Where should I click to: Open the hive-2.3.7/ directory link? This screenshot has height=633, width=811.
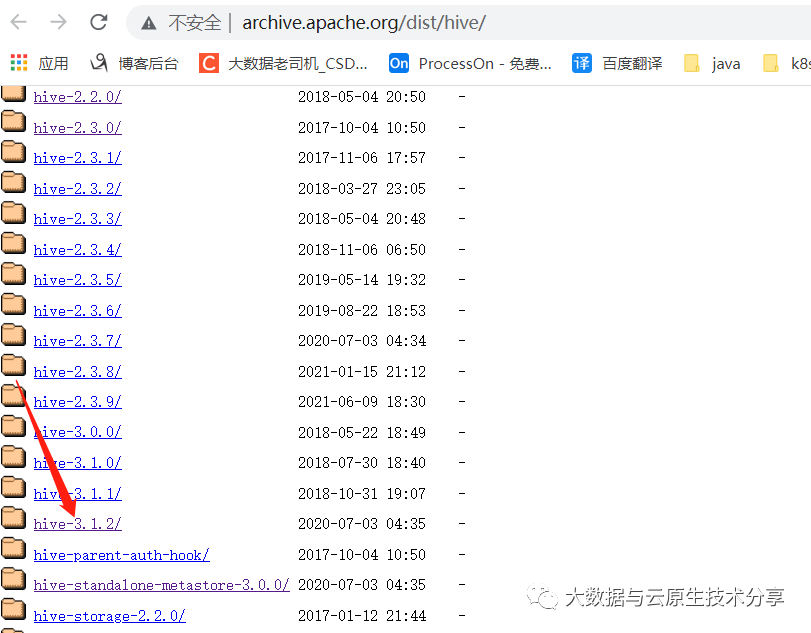[x=78, y=341]
